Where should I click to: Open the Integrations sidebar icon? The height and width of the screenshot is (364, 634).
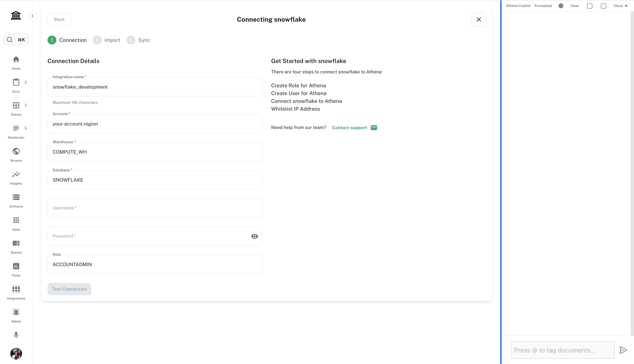[x=16, y=289]
